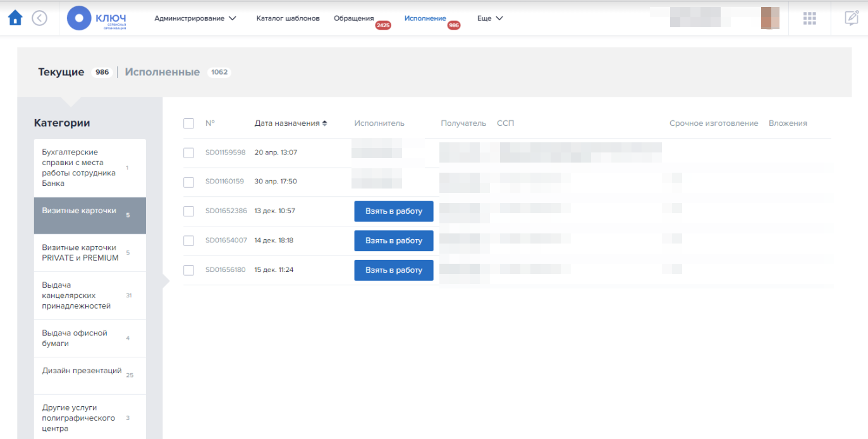The height and width of the screenshot is (439, 868).
Task: Select Другие услуги полиграфического центра
Action: [x=90, y=417]
